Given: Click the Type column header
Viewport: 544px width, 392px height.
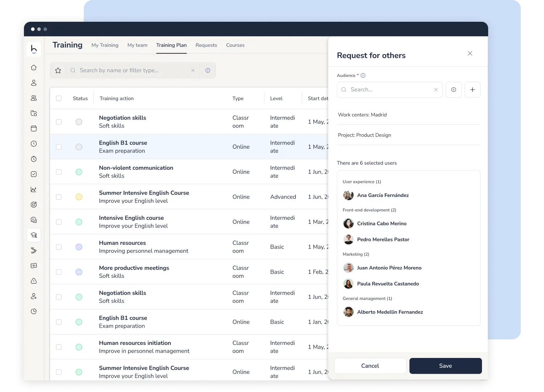Looking at the screenshot, I should 238,98.
